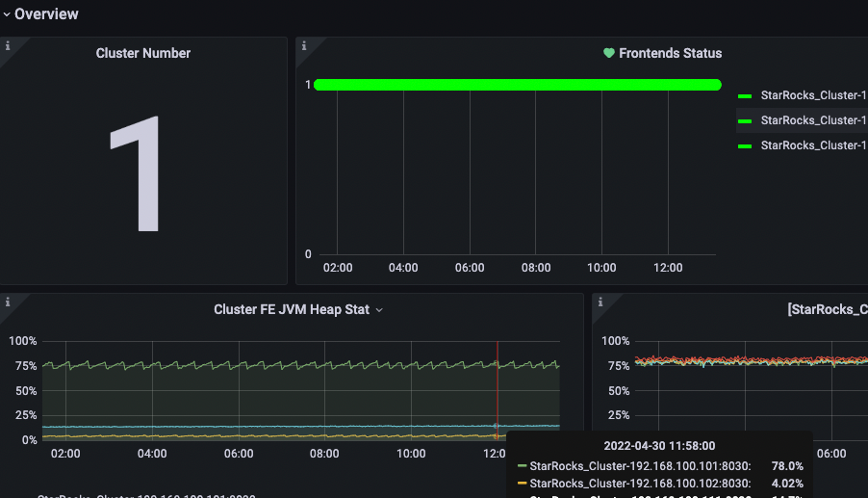Open the Cluster Number panel title menu
The height and width of the screenshot is (498, 868).
[143, 54]
